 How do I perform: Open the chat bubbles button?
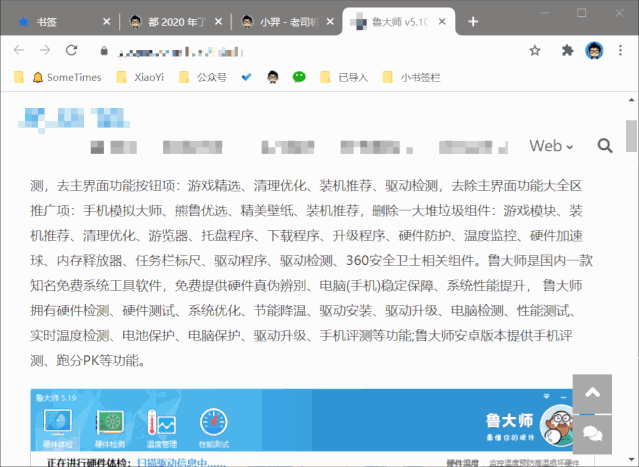click(x=592, y=434)
